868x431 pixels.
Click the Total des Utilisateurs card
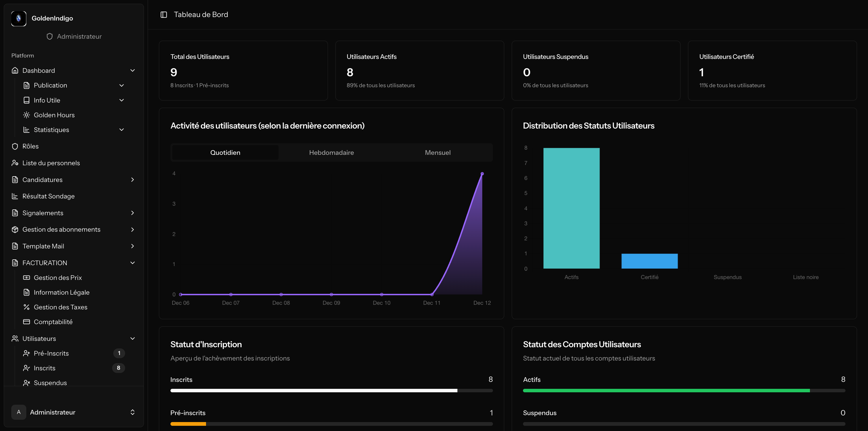(243, 71)
